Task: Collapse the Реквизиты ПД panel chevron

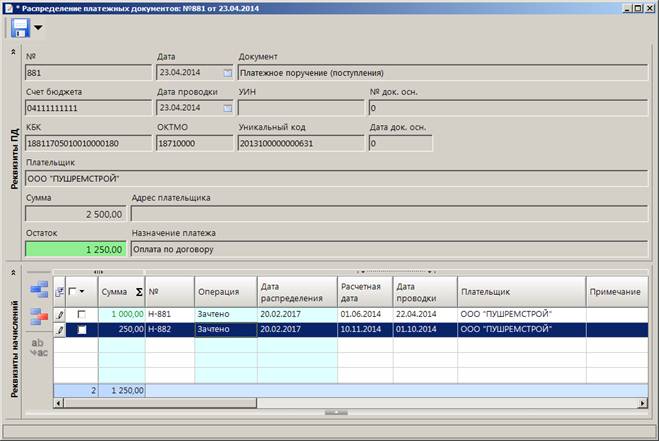Action: click(13, 52)
